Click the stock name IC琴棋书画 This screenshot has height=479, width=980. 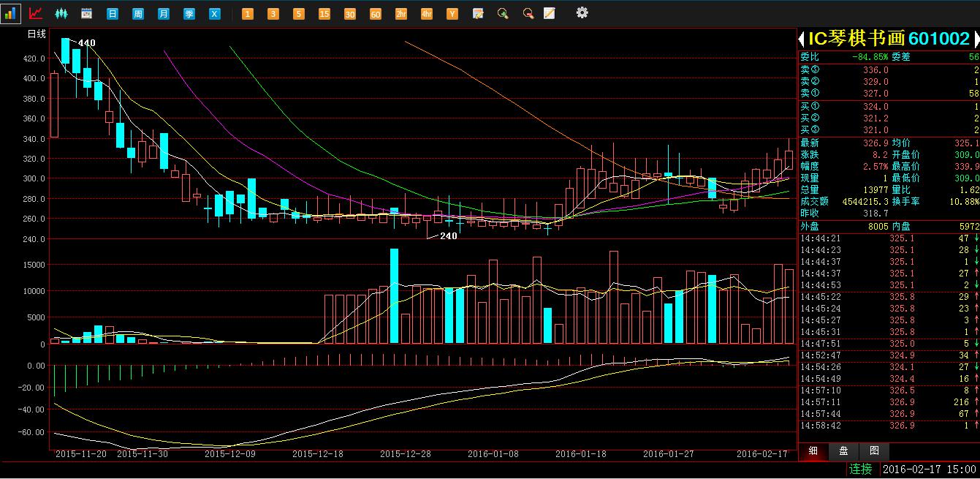[855, 39]
